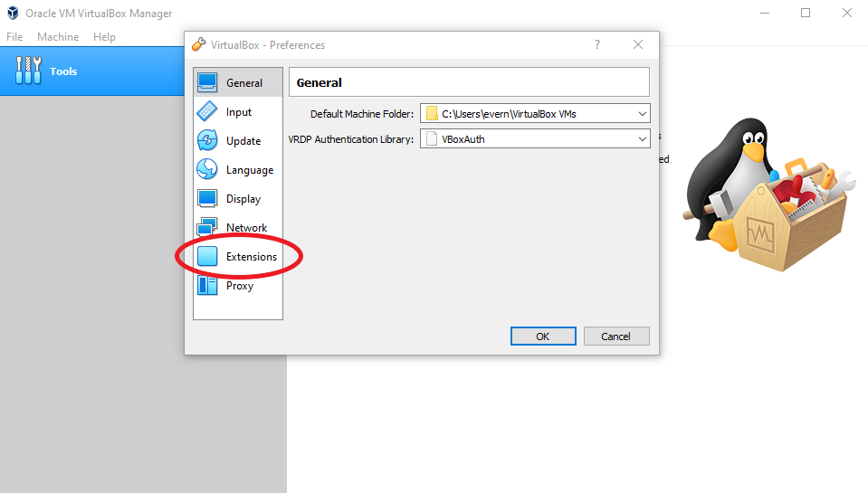Open the Proxy settings page
Image resolution: width=868 pixels, height=493 pixels.
click(x=238, y=286)
